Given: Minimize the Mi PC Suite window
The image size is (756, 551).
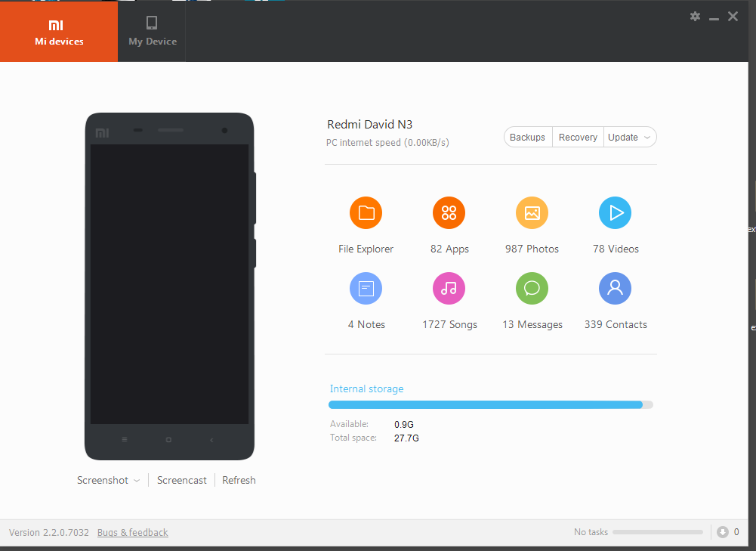Looking at the screenshot, I should pyautogui.click(x=714, y=18).
